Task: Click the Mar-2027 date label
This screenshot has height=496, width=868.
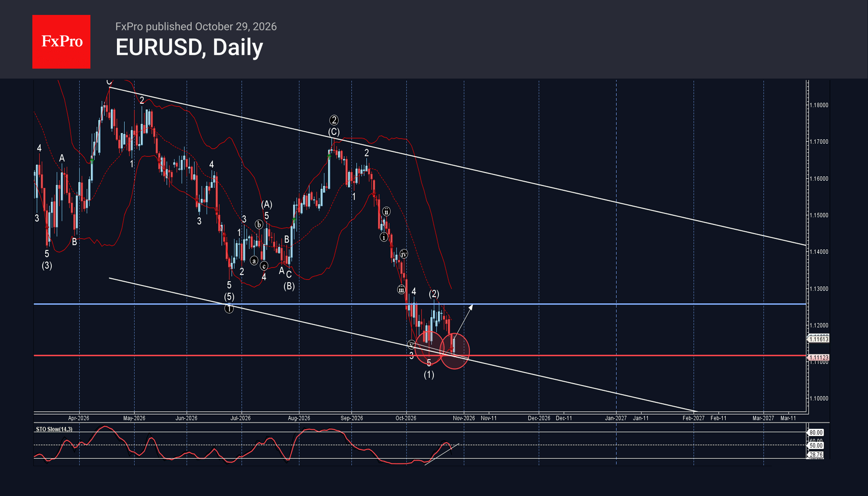Action: point(763,418)
